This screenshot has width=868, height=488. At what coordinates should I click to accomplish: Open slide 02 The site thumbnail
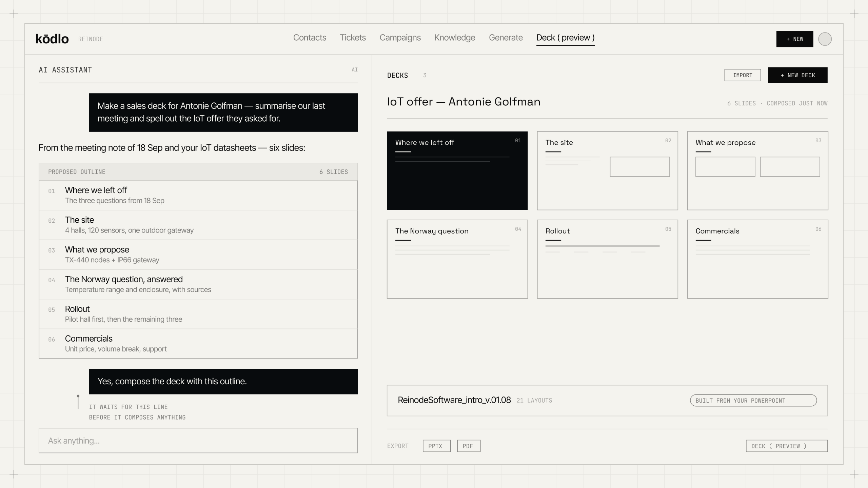607,171
